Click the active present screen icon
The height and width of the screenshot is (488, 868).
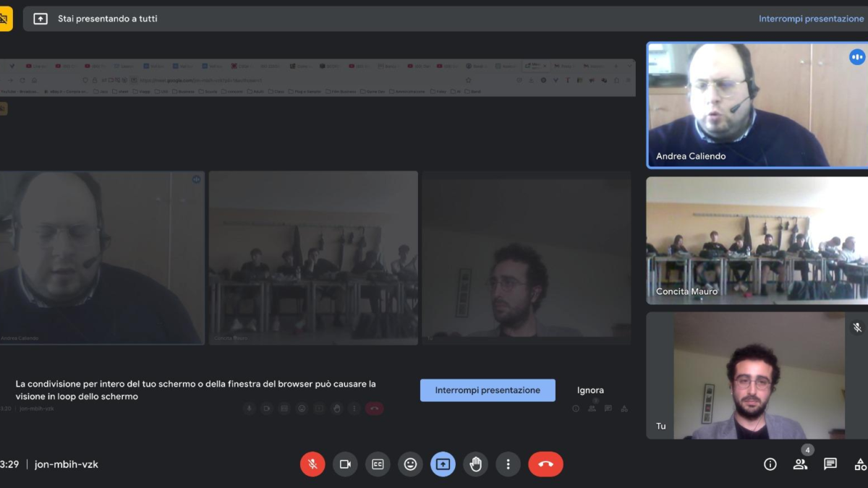(443, 464)
